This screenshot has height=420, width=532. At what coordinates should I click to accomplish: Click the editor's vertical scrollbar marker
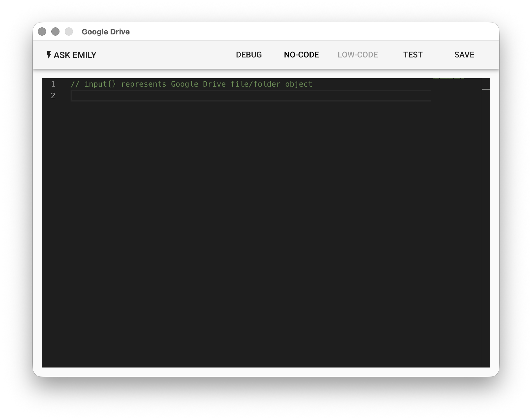tap(486, 89)
